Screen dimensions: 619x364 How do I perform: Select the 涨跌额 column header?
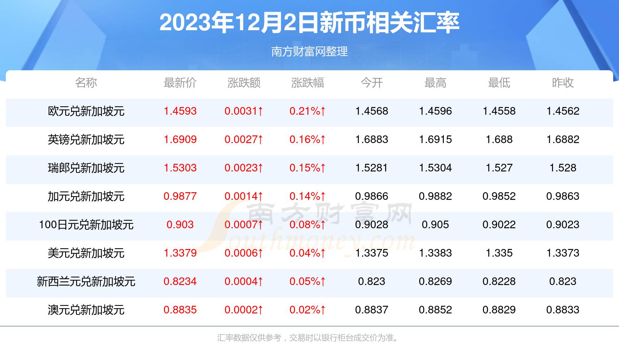pyautogui.click(x=244, y=83)
